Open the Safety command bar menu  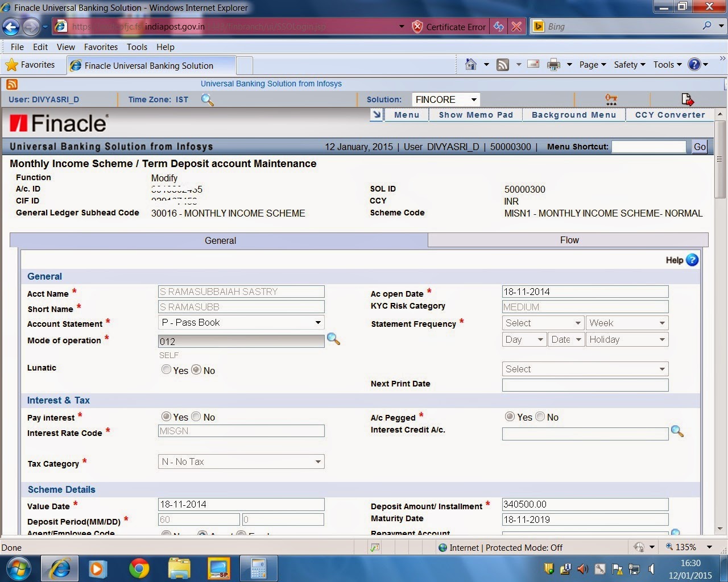[x=629, y=65]
